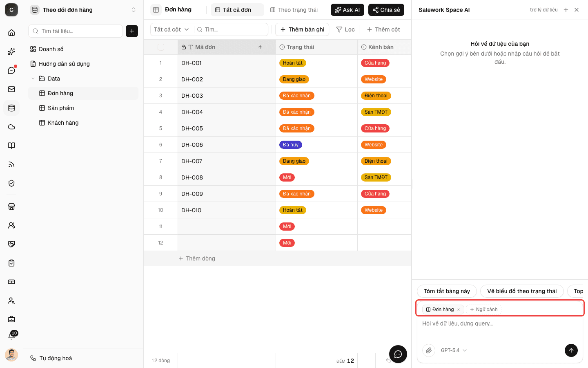Click Thêm cột to add column
The image size is (588, 368).
[x=383, y=29]
